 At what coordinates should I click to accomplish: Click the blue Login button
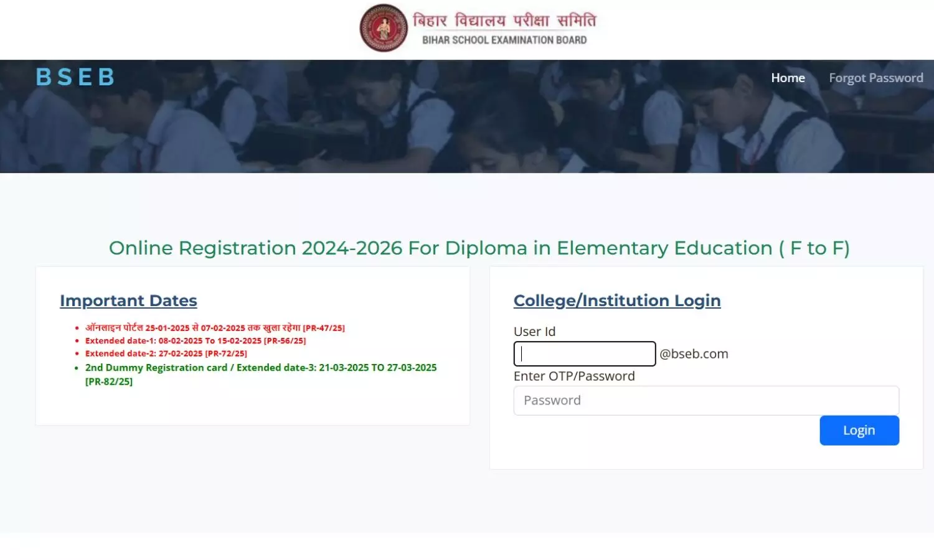pyautogui.click(x=859, y=430)
